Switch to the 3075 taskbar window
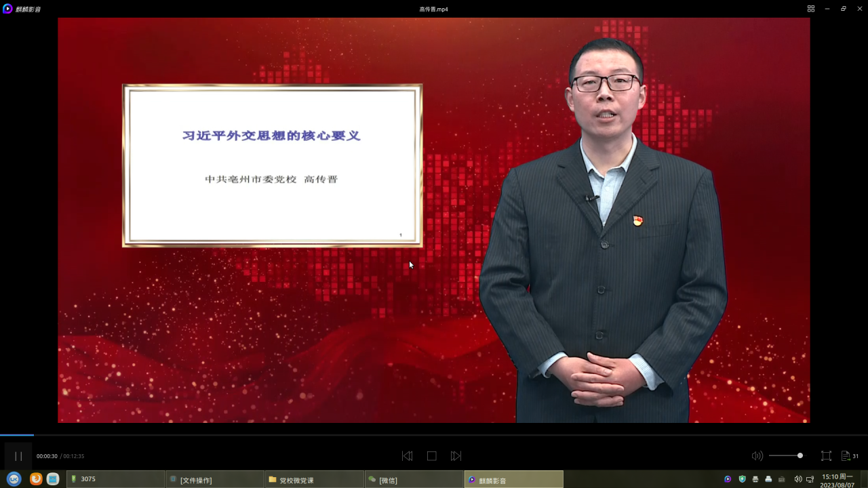 pyautogui.click(x=115, y=479)
